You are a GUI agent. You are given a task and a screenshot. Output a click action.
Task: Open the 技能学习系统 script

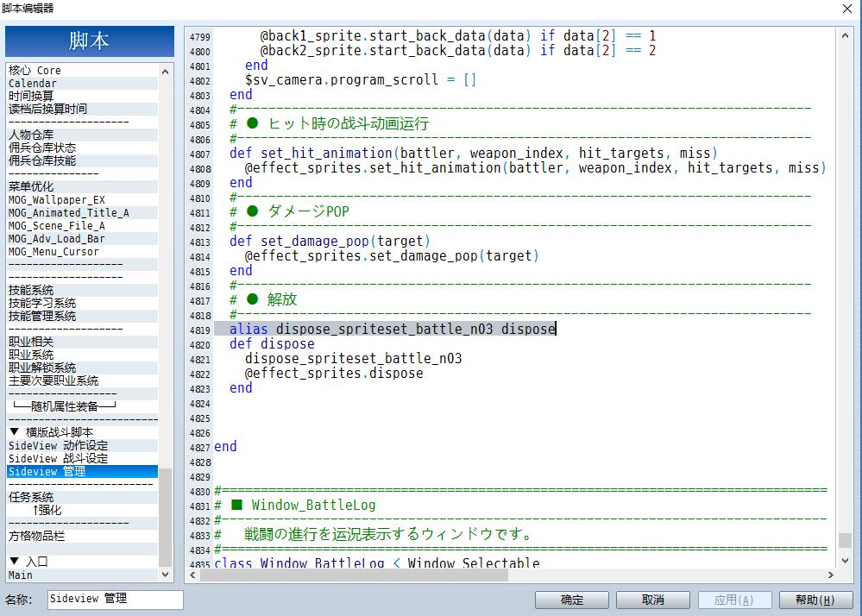[83, 304]
